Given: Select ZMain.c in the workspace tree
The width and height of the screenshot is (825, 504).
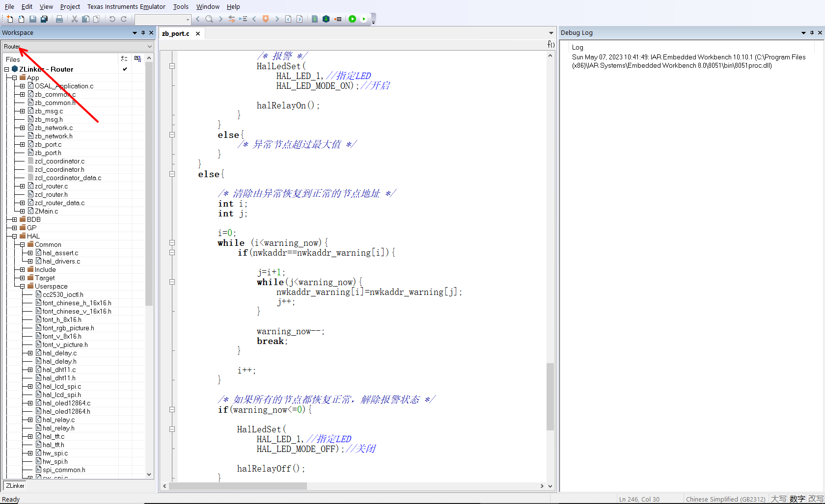Looking at the screenshot, I should coord(46,211).
